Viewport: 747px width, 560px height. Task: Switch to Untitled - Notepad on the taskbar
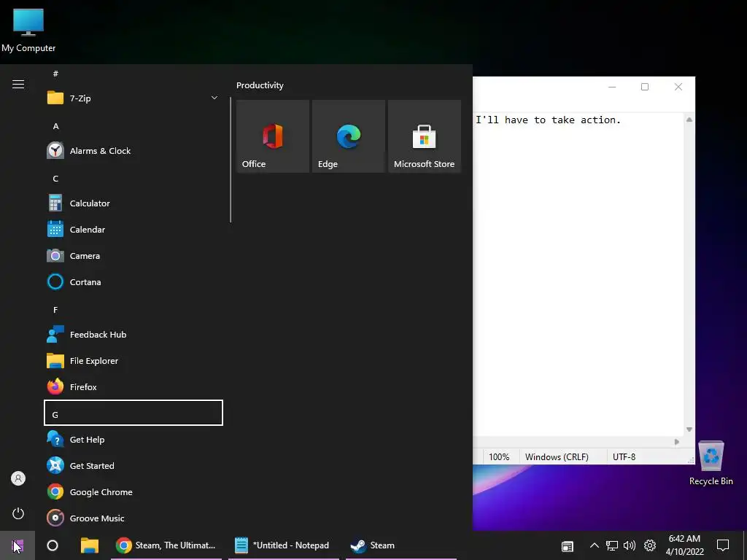[x=284, y=545]
